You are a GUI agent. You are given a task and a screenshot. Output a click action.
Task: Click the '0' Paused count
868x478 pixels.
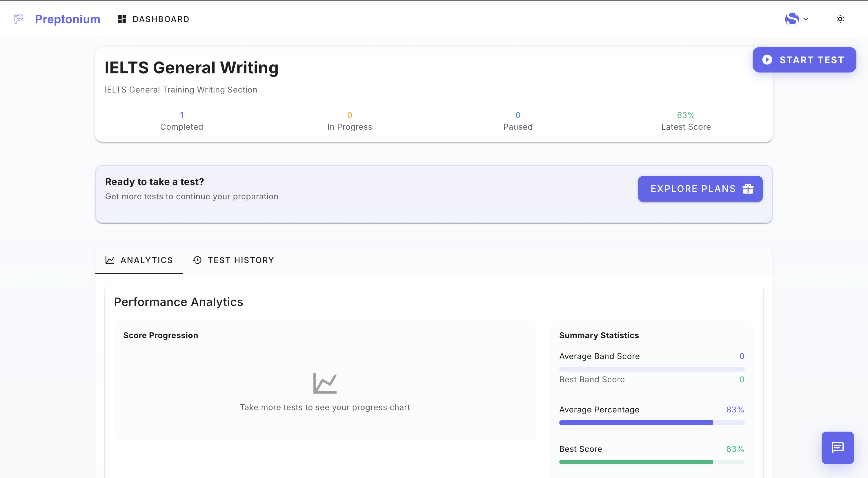[x=518, y=115]
